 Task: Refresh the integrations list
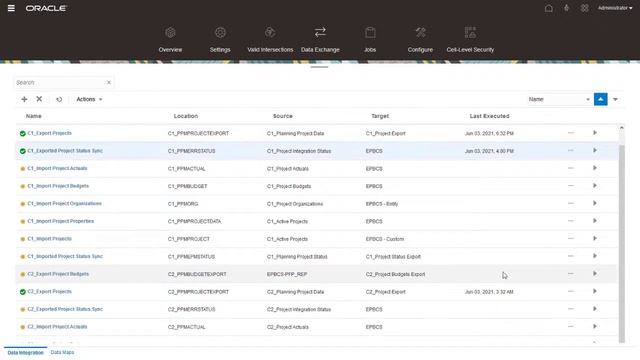pyautogui.click(x=59, y=99)
